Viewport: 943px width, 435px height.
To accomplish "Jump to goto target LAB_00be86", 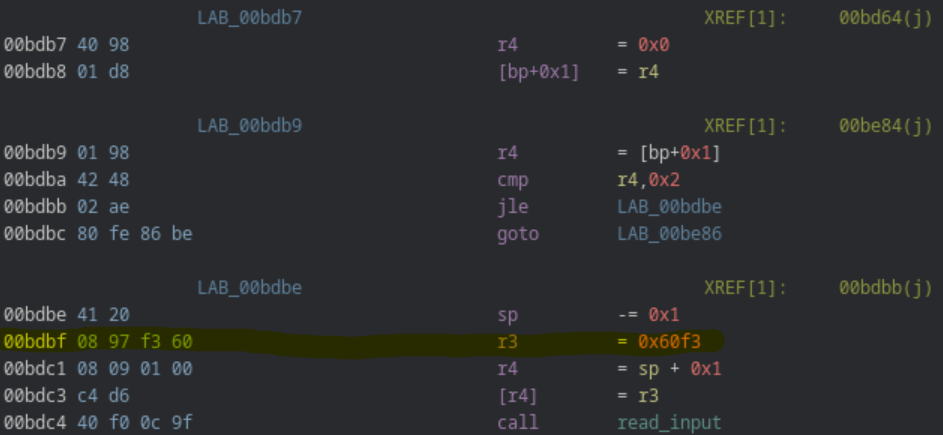I will pyautogui.click(x=669, y=234).
